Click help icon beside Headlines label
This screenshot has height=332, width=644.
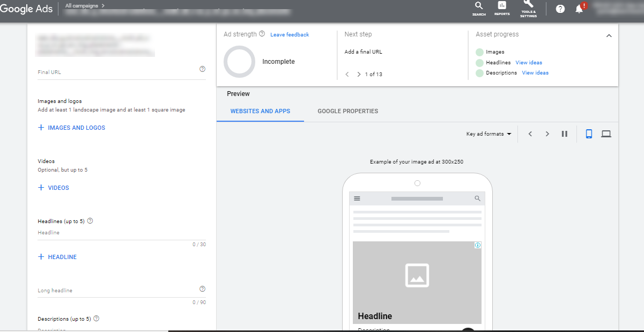point(90,221)
